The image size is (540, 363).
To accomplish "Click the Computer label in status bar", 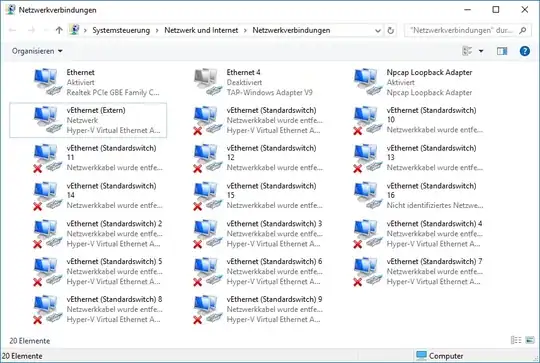I will tap(446, 356).
